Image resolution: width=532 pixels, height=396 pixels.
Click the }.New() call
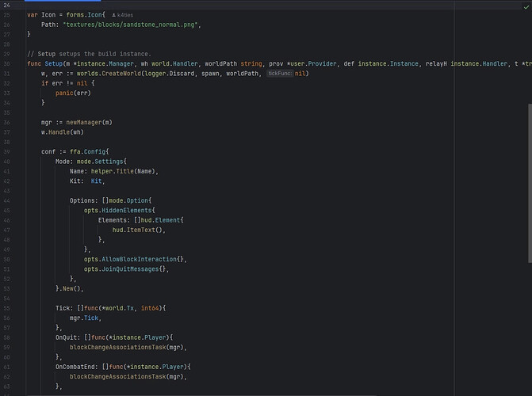[68, 288]
